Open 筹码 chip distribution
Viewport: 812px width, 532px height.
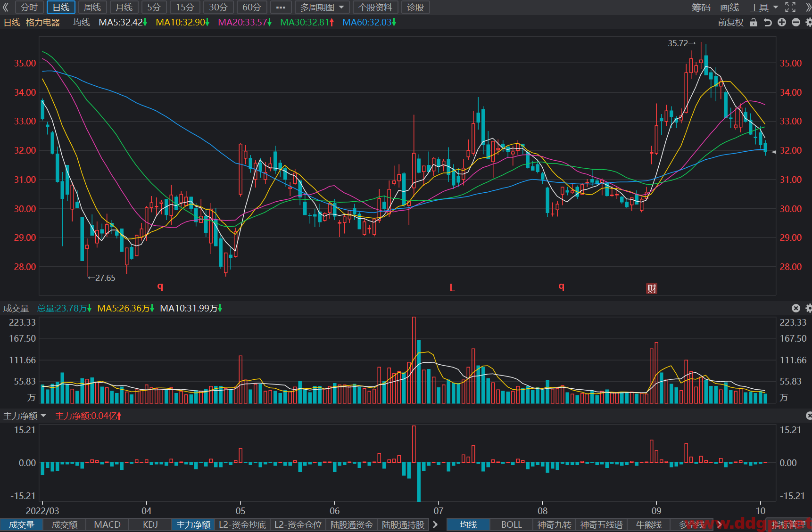pos(701,7)
